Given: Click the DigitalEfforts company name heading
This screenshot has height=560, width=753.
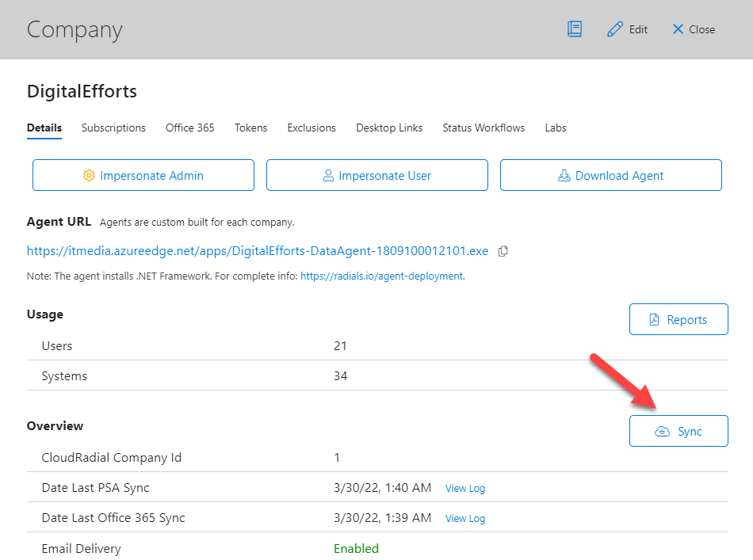Looking at the screenshot, I should click(x=82, y=91).
